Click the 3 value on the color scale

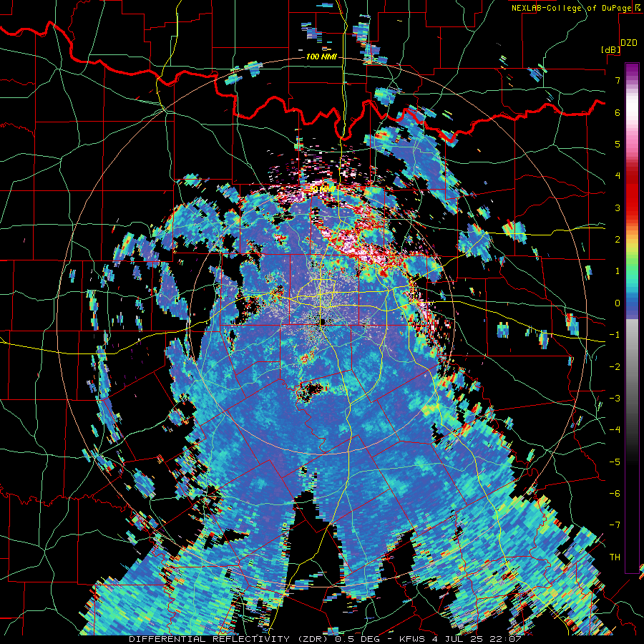pyautogui.click(x=618, y=208)
